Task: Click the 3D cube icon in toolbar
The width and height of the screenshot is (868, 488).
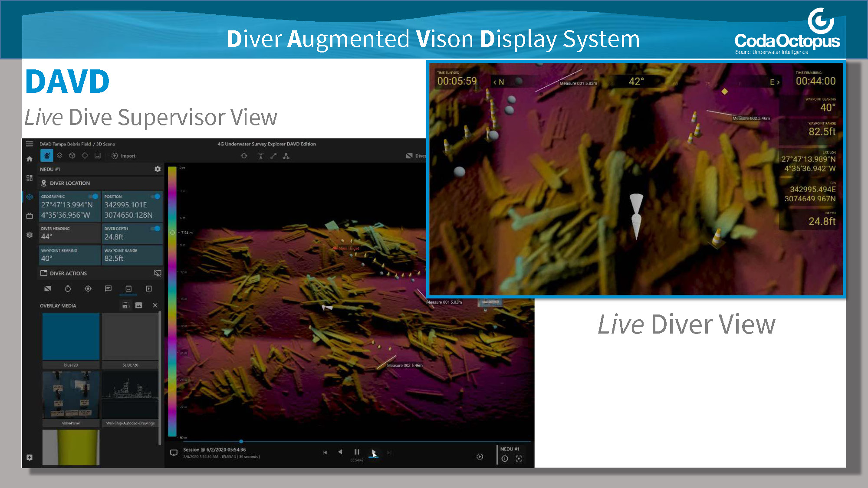Action: 72,156
